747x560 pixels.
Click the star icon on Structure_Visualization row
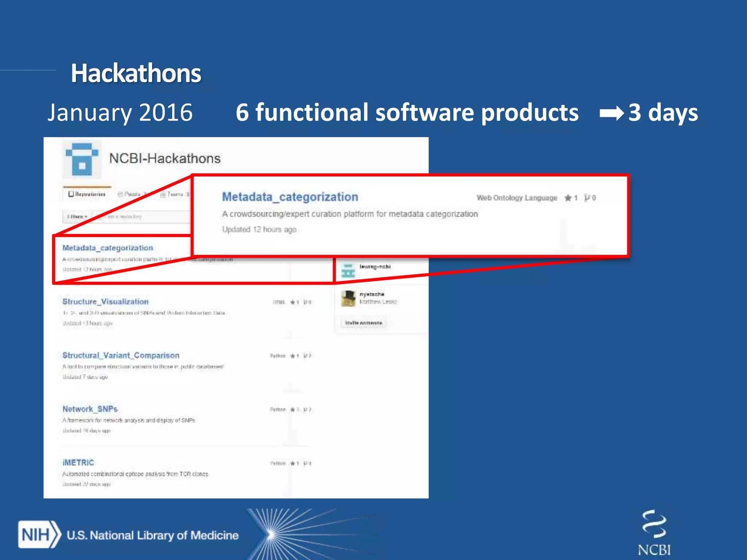coord(293,302)
